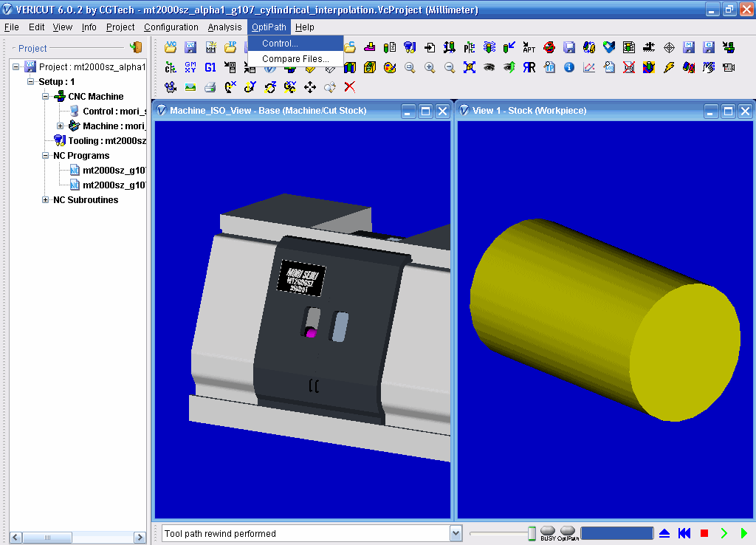Click the blue progress bar
The height and width of the screenshot is (545, 756).
click(x=616, y=533)
